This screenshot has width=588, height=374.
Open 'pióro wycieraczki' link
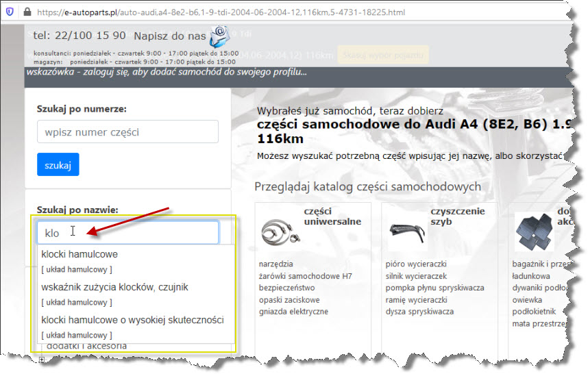[416, 264]
